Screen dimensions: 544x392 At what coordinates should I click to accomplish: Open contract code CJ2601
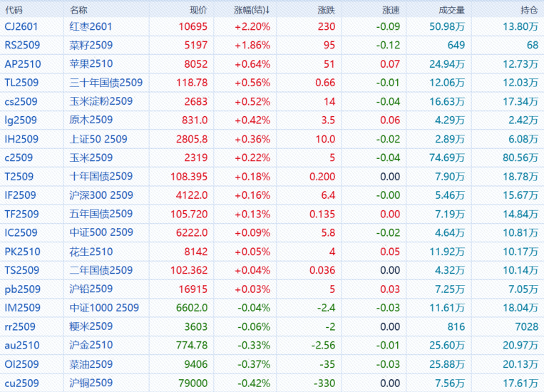click(21, 26)
